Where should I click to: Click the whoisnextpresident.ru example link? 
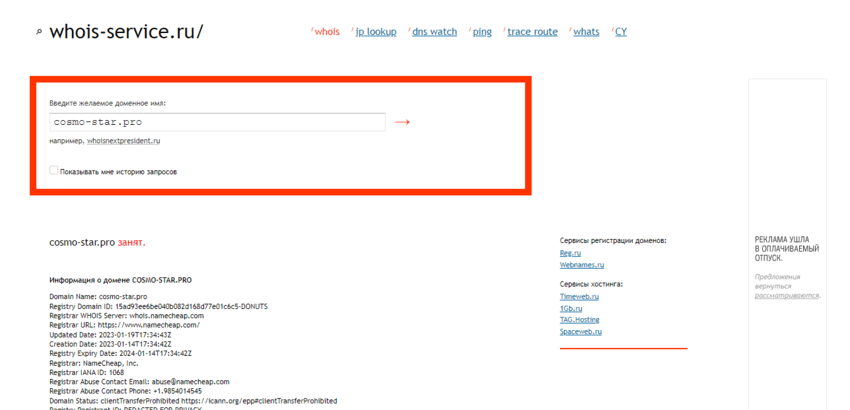click(123, 141)
